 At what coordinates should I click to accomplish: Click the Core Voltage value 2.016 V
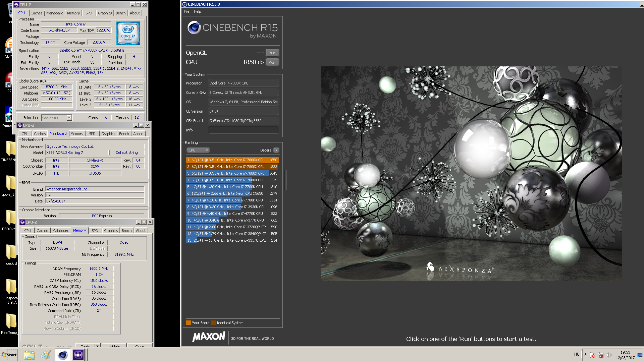(99, 42)
